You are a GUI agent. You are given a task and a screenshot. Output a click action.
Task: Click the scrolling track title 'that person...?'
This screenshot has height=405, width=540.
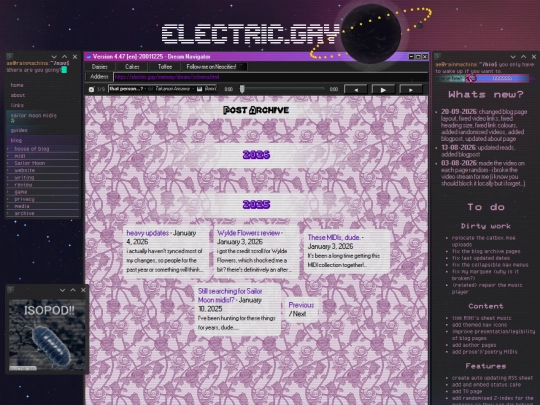pyautogui.click(x=126, y=89)
